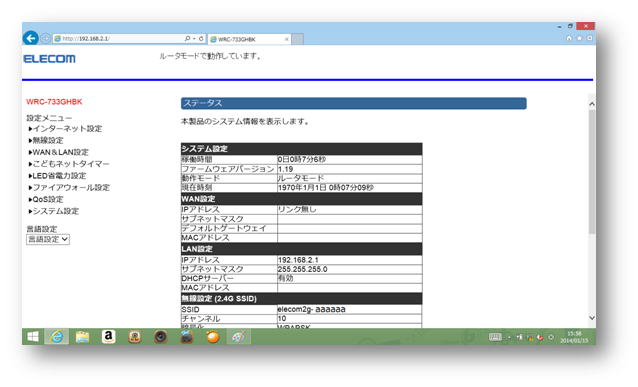This screenshot has width=638, height=387.
Task: Click subnet mask value 255.255.255.0
Action: [x=303, y=269]
